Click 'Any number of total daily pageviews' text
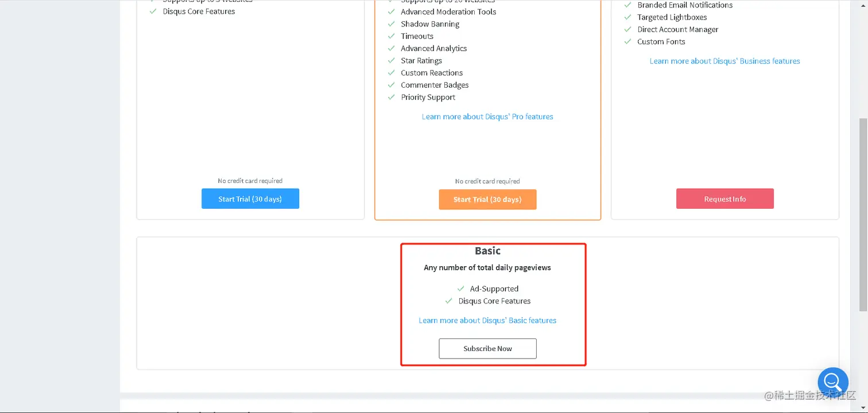This screenshot has width=868, height=413. [487, 267]
